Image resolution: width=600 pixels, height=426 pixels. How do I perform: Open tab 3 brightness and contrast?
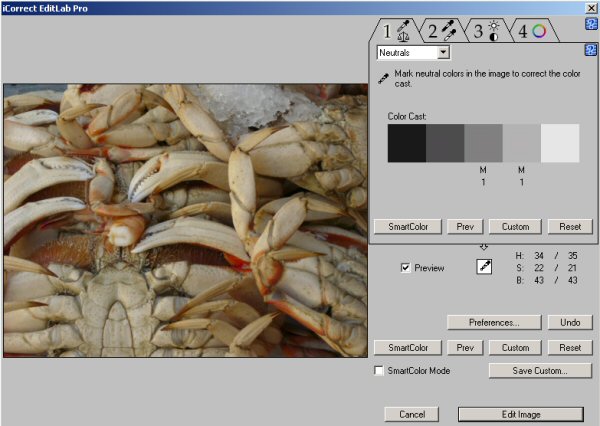[487, 31]
